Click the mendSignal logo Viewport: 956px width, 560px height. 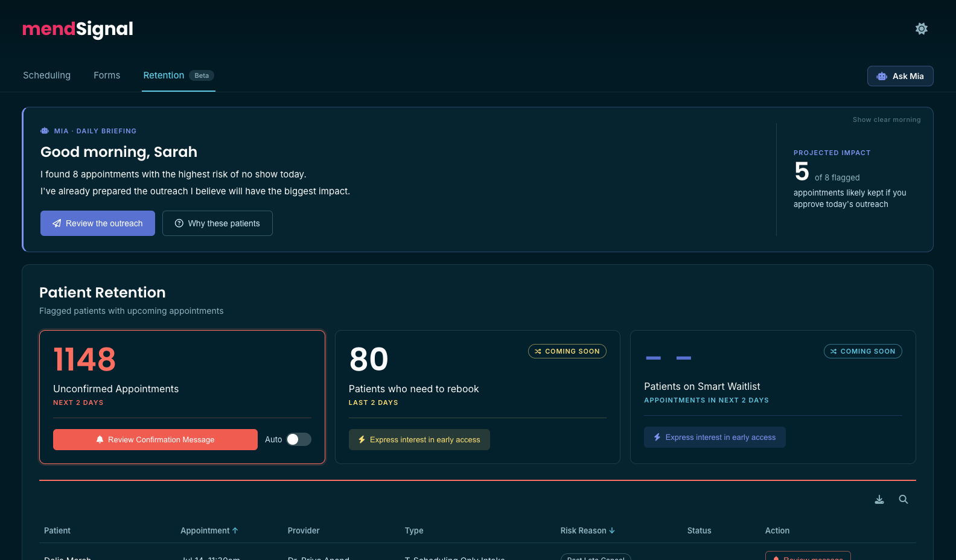pyautogui.click(x=78, y=29)
